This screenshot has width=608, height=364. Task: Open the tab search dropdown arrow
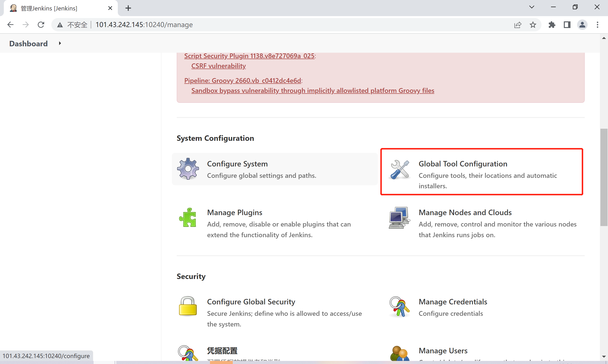(x=532, y=7)
